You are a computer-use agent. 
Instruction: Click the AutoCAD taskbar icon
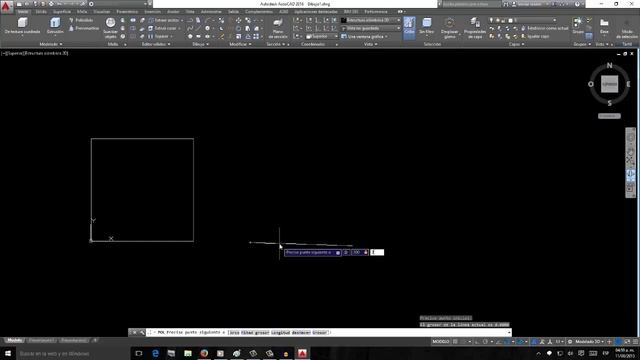(302, 353)
